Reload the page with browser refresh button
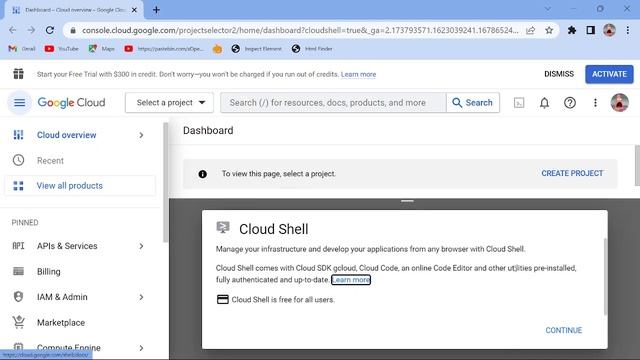The image size is (640, 360). tap(50, 30)
